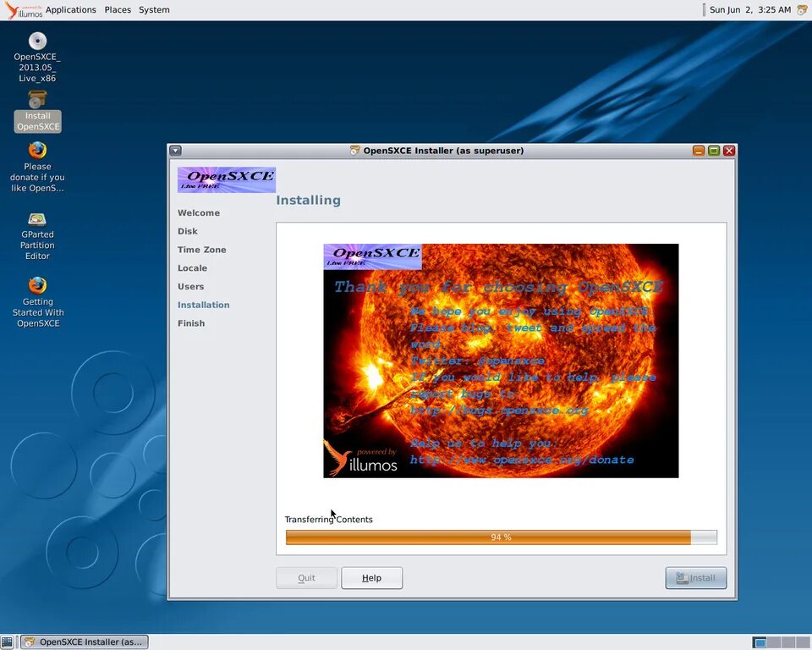
Task: Click the opensxce.org/donate link in slideshow
Action: click(x=522, y=460)
